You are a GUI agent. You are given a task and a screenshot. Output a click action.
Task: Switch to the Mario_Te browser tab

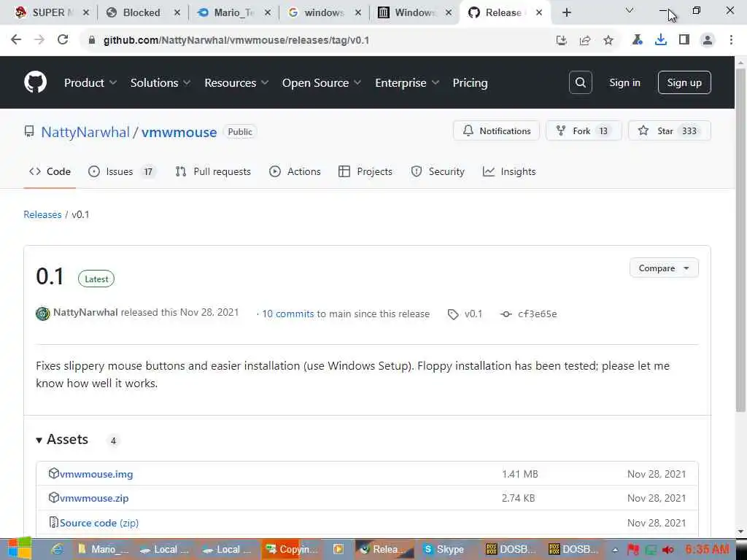(233, 13)
